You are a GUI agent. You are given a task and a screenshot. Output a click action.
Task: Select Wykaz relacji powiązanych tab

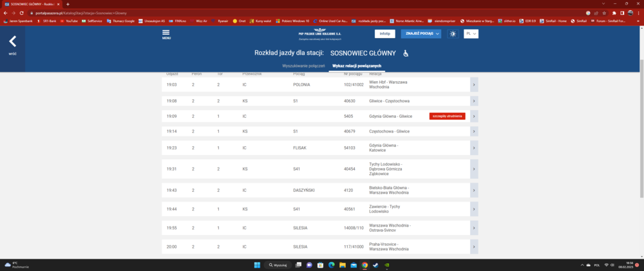click(x=357, y=66)
